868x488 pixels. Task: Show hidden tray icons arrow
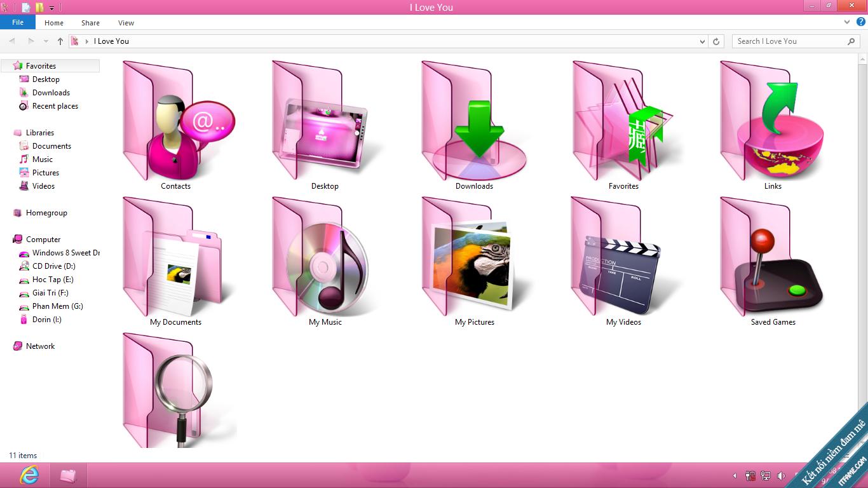(735, 475)
